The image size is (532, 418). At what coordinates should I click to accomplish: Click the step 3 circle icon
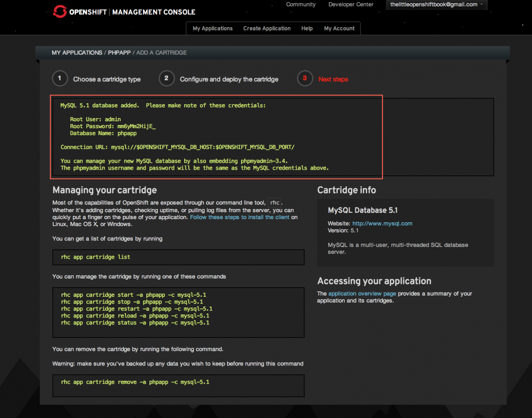point(305,79)
